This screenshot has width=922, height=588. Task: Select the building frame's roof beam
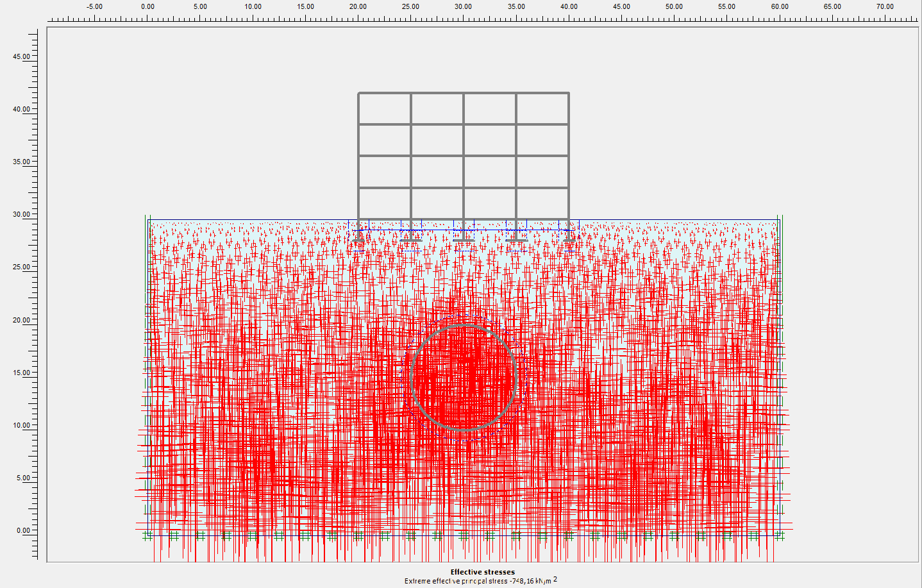(464, 94)
